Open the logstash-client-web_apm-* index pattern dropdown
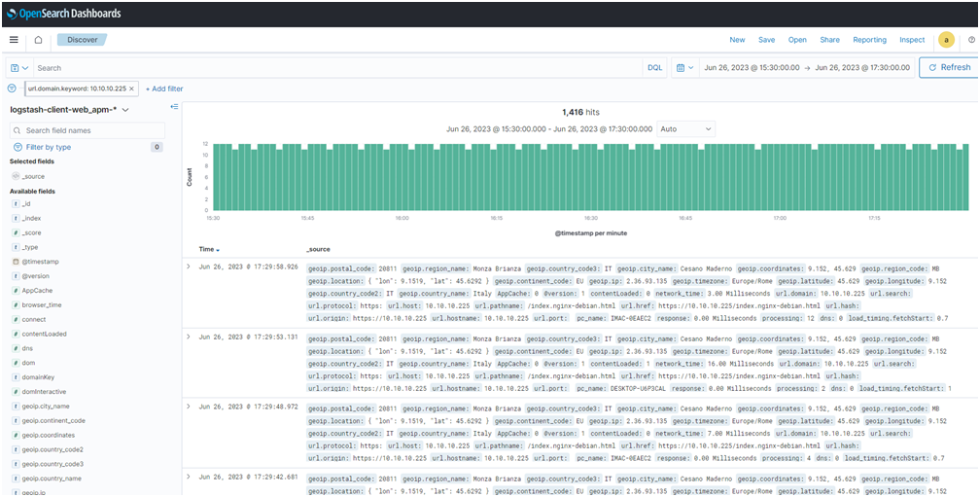Image resolution: width=980 pixels, height=497 pixels. click(69, 109)
